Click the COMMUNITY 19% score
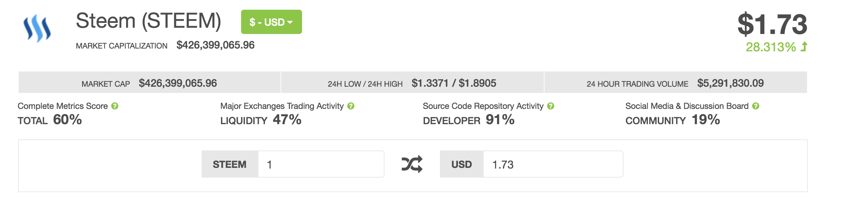Viewport: 868px width, 206px height. coord(673,120)
